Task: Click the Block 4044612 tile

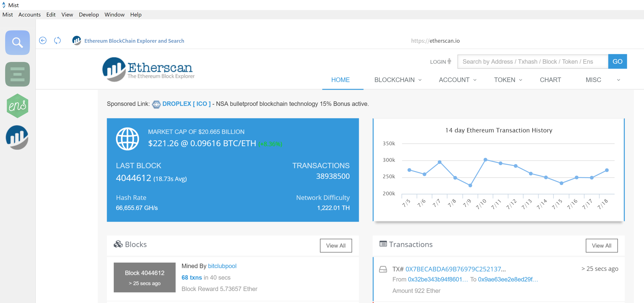Action: click(144, 277)
